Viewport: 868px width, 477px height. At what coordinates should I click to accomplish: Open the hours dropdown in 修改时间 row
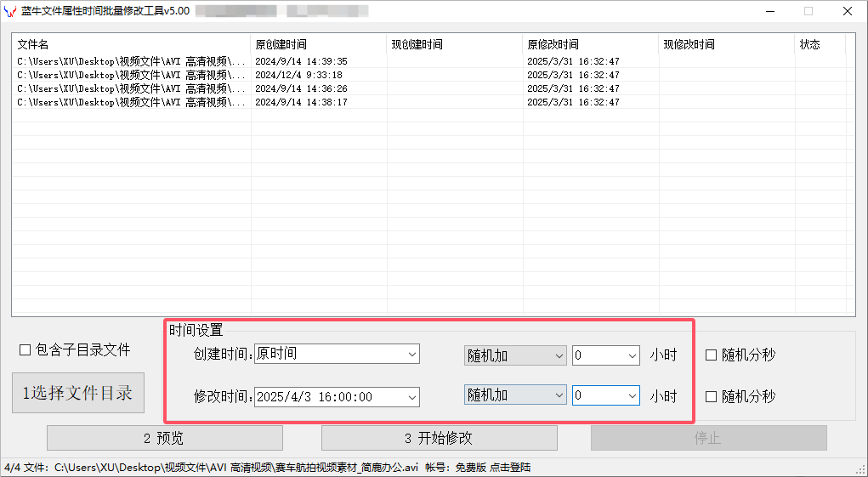coord(605,395)
